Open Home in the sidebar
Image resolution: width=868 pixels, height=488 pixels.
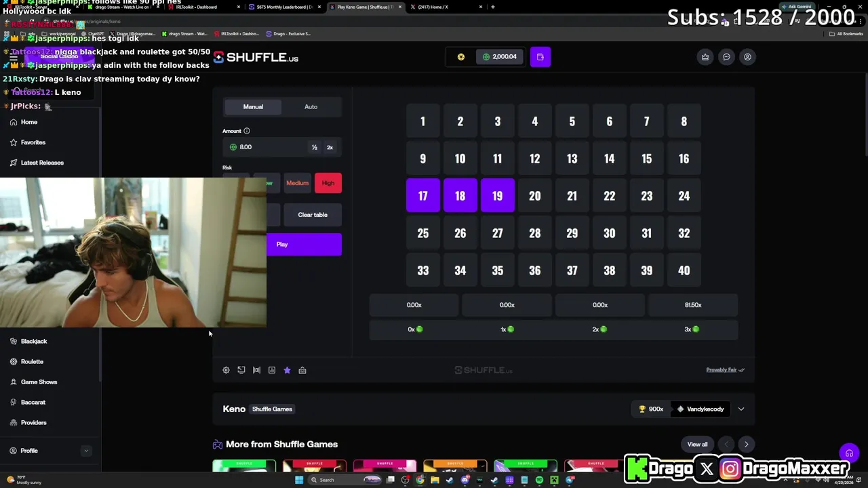coord(29,122)
